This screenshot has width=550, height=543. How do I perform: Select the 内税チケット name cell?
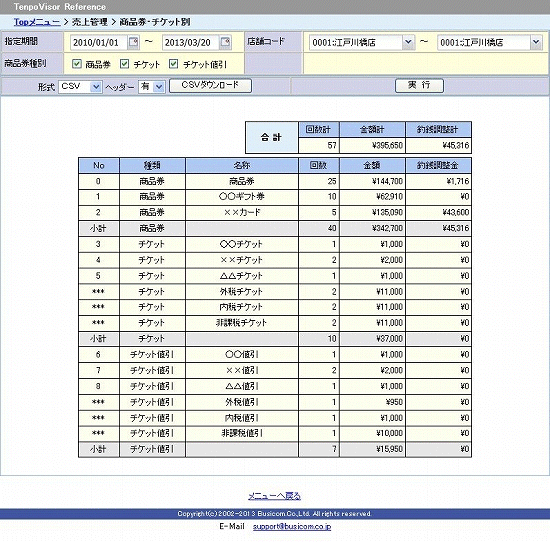point(242,307)
